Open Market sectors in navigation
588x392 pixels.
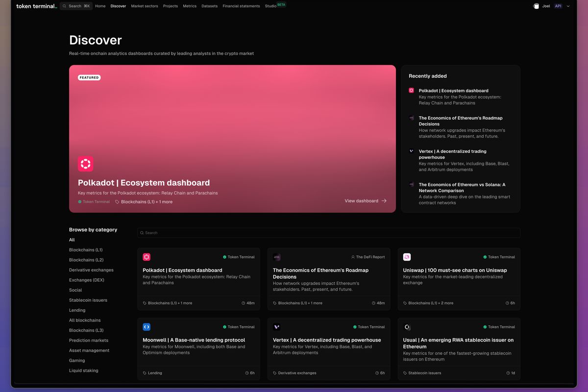click(145, 6)
